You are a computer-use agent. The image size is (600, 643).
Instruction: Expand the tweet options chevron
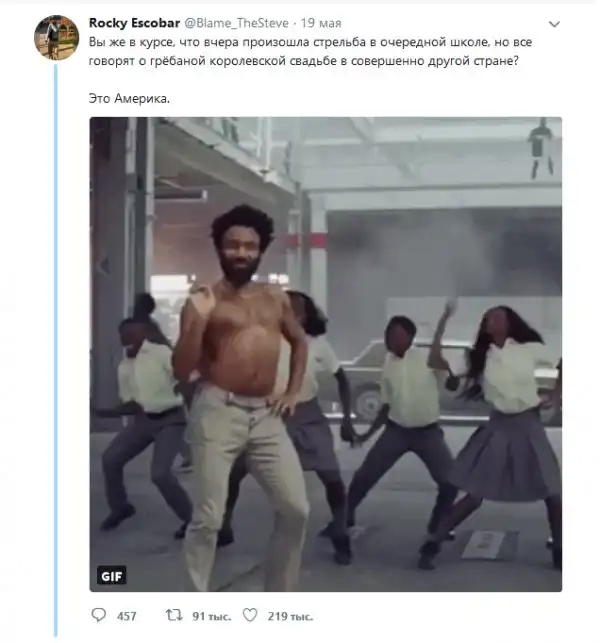click(554, 22)
